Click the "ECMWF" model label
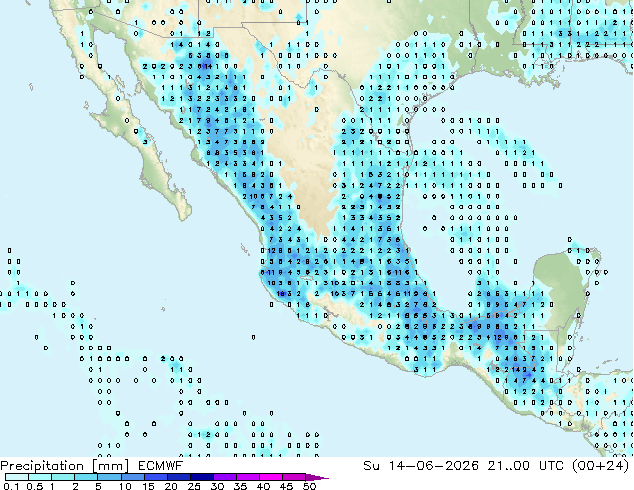Screen dimensions: 634x490 161,466
